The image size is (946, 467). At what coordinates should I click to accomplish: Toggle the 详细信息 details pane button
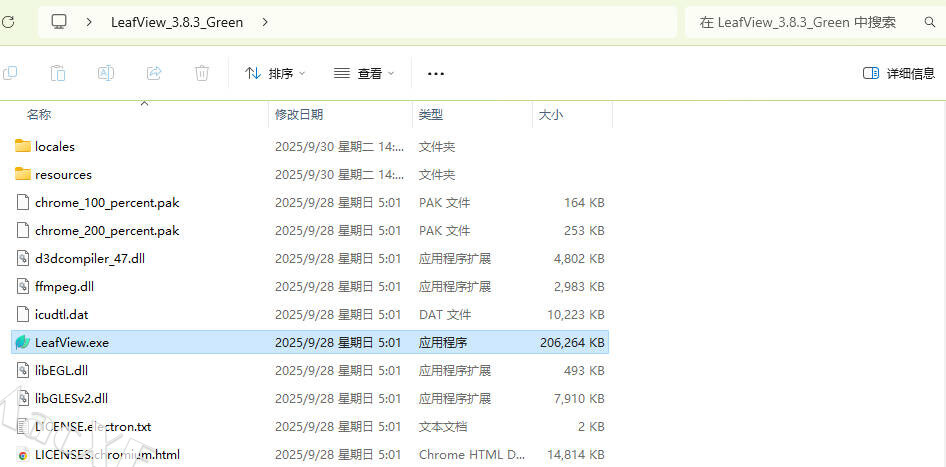pos(898,73)
